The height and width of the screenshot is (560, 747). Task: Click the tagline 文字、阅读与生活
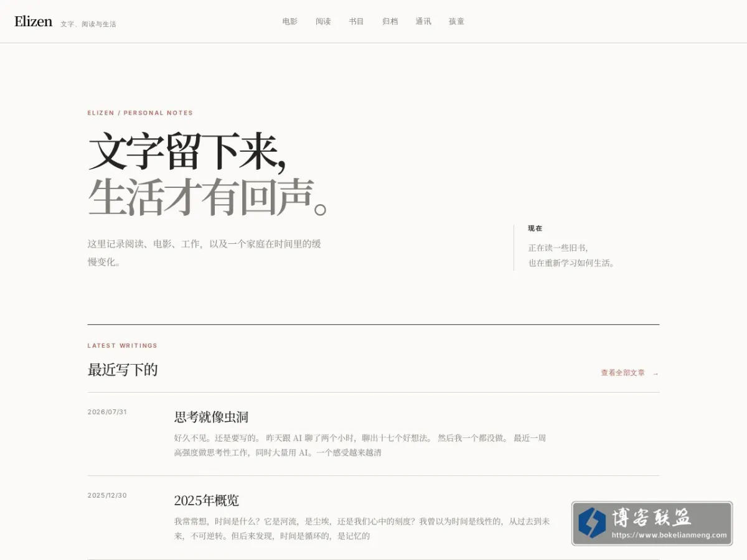pos(88,24)
